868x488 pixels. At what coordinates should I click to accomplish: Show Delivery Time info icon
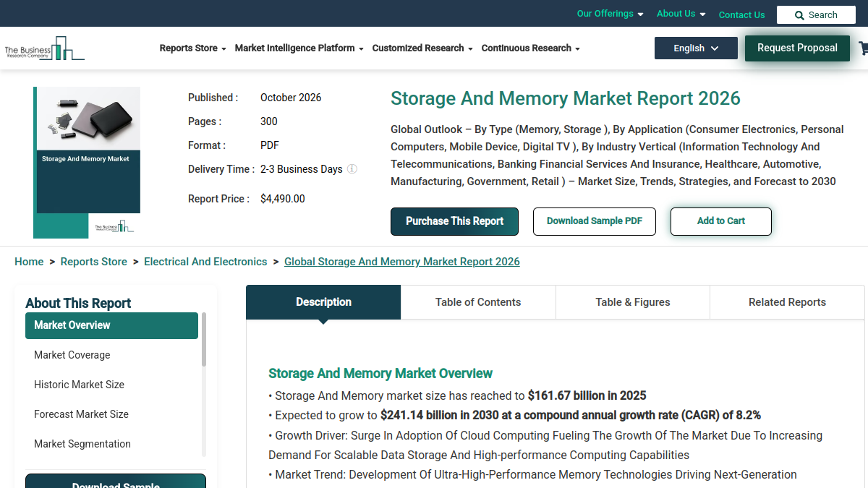(x=352, y=169)
